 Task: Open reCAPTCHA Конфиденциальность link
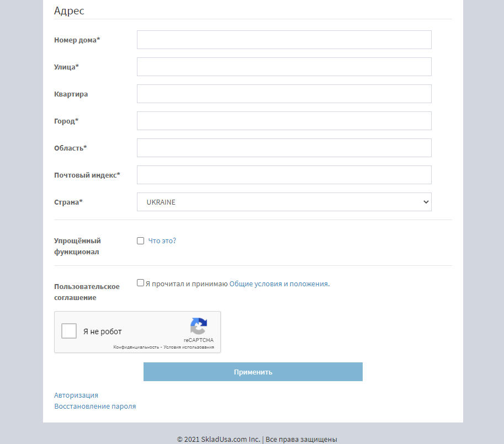(x=136, y=347)
